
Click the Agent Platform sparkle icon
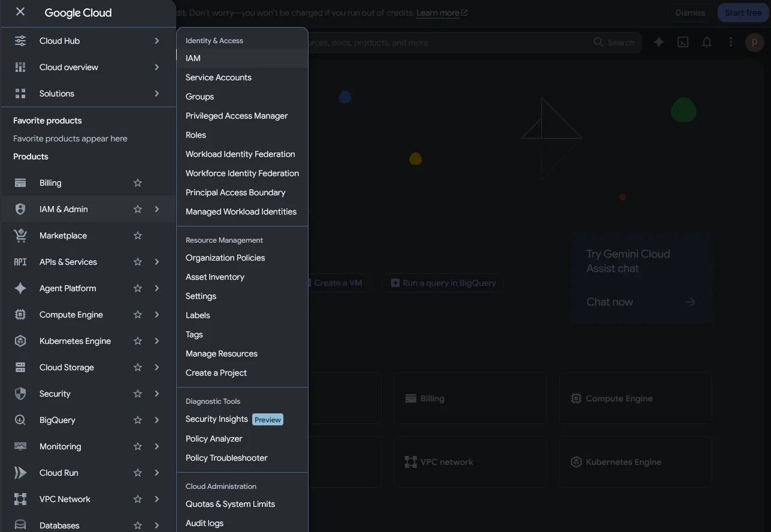pyautogui.click(x=20, y=288)
